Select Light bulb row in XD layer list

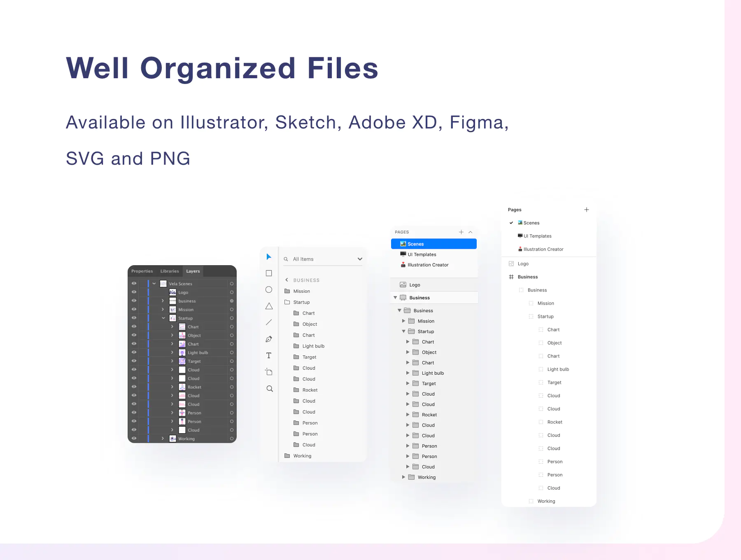323,346
